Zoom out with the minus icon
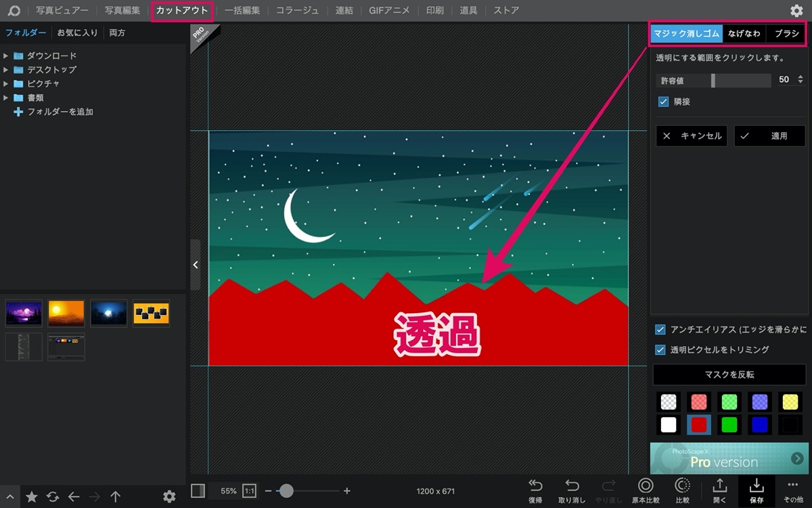Viewport: 812px width, 508px height. [269, 491]
